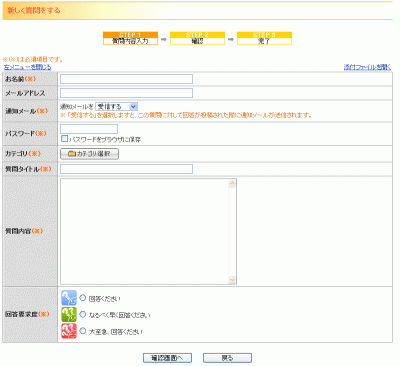Click the red 大至急 urgency icon
Screen dimensions: 400x366
69,331
